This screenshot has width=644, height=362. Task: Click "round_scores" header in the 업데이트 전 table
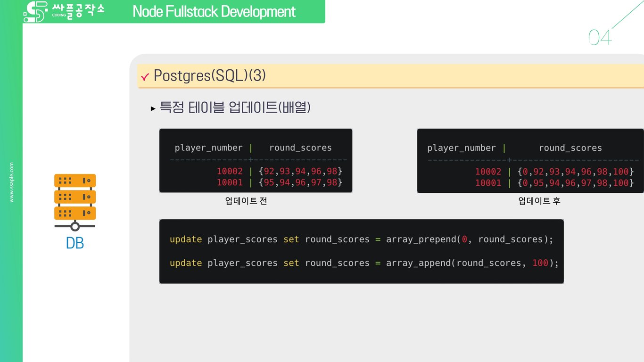pos(301,148)
